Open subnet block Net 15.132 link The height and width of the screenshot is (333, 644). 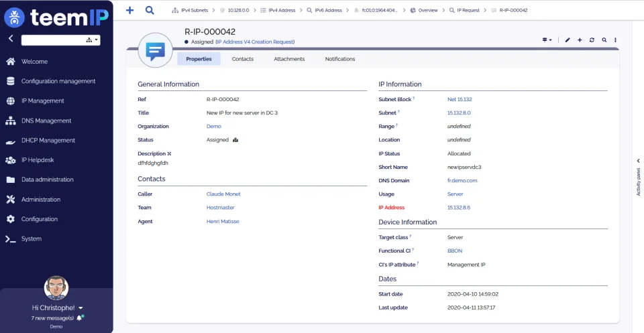tap(460, 99)
